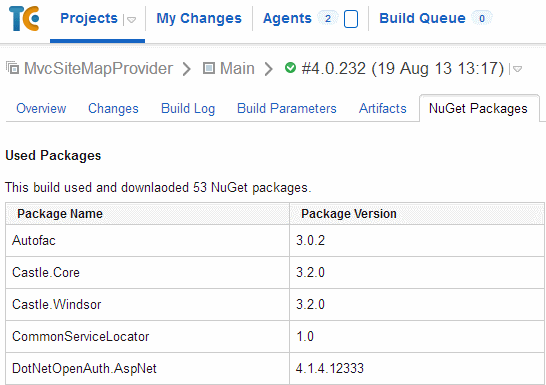
Task: Switch to the Build Parameters tab
Action: [287, 108]
